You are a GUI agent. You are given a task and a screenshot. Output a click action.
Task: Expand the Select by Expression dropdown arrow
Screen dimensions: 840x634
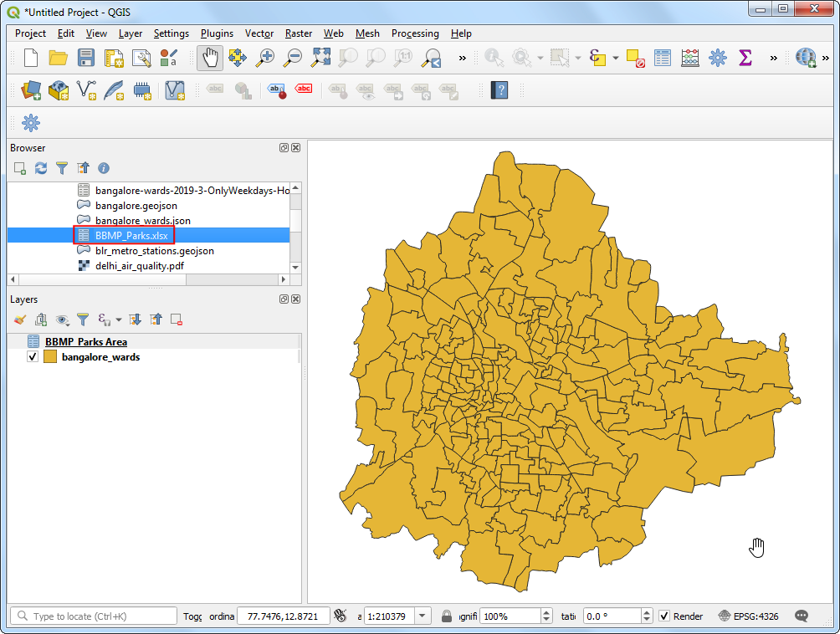(613, 58)
